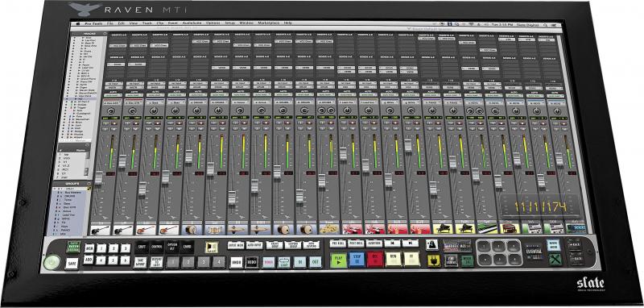Click the IN point button
This screenshot has width=644, height=308.
(x=299, y=262)
